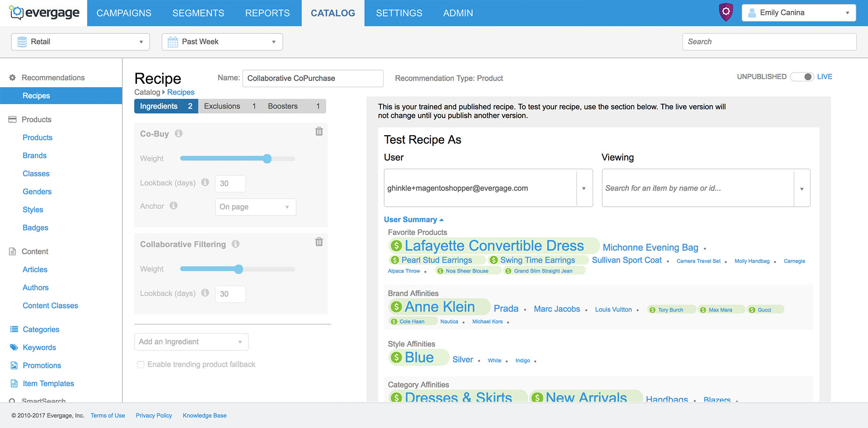Go to the Campaigns menu
868x428 pixels.
tap(124, 13)
